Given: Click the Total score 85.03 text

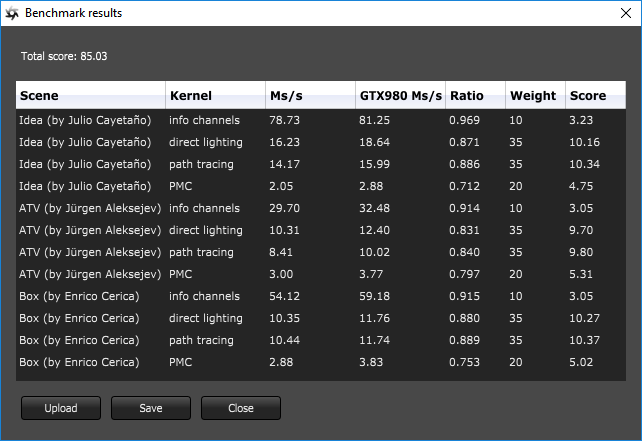Looking at the screenshot, I should (64, 57).
